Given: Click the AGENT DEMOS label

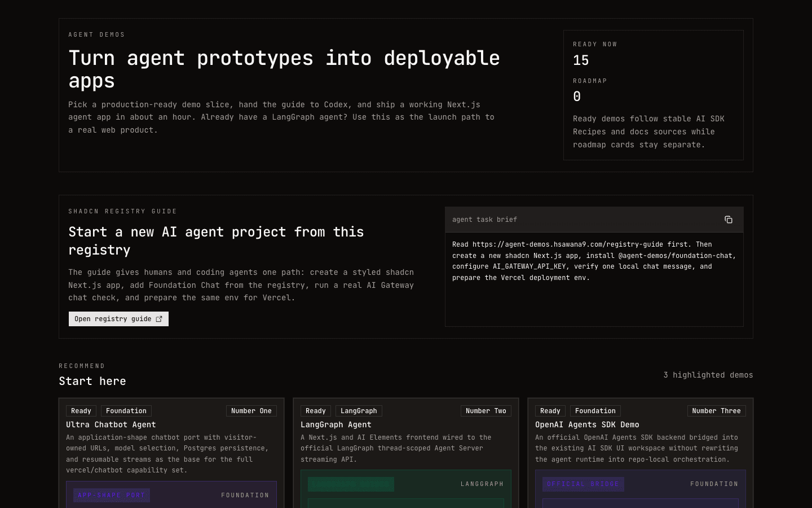Looking at the screenshot, I should point(96,34).
